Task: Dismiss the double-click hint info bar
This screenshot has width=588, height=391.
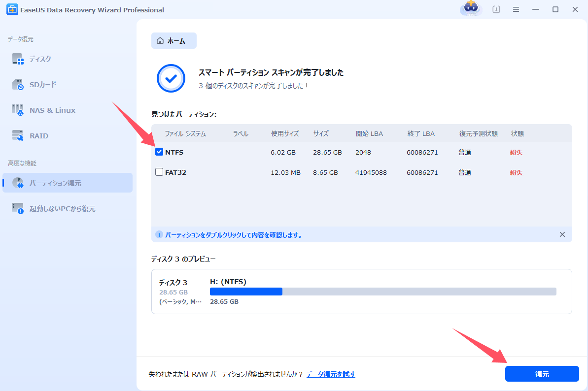Action: click(562, 235)
